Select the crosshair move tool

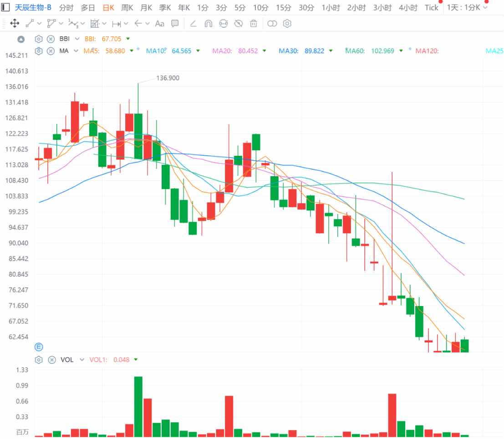coord(15,24)
